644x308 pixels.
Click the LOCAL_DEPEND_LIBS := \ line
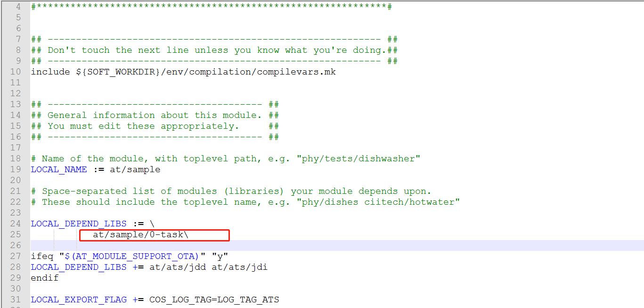pyautogui.click(x=92, y=224)
